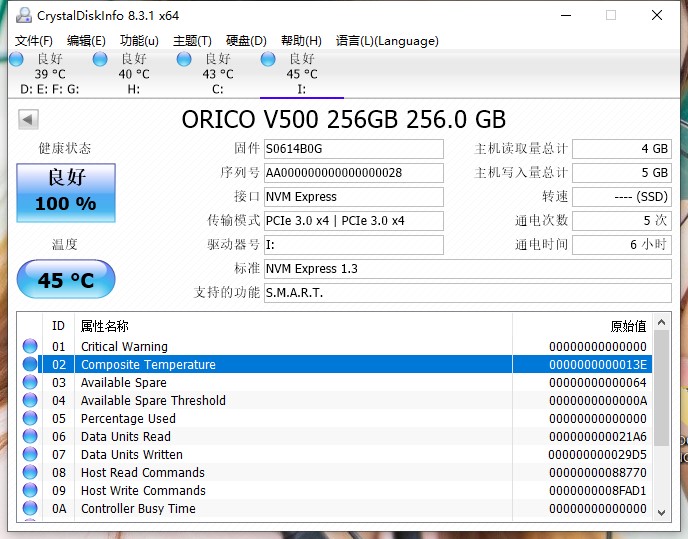Open the 主题(T) theme menu
The height and width of the screenshot is (539, 688).
[x=192, y=41]
